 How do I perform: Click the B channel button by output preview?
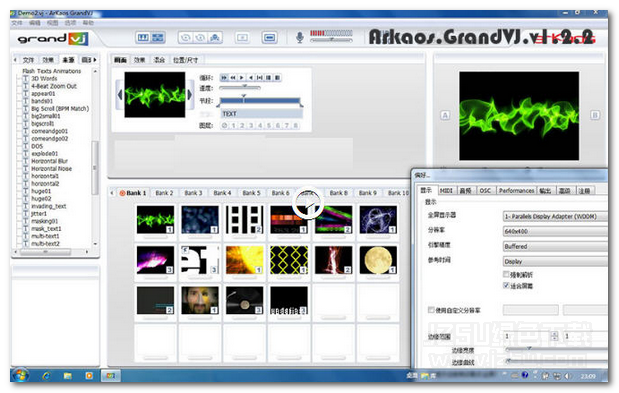pyautogui.click(x=595, y=115)
